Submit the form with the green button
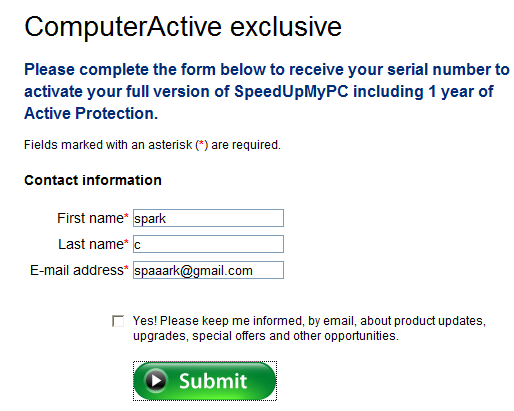Image resolution: width=514 pixels, height=411 pixels. 205,381
